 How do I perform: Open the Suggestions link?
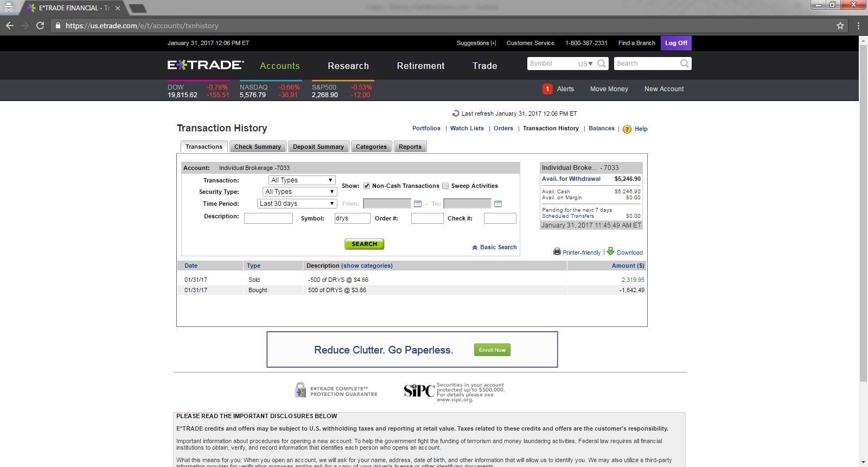[x=476, y=43]
